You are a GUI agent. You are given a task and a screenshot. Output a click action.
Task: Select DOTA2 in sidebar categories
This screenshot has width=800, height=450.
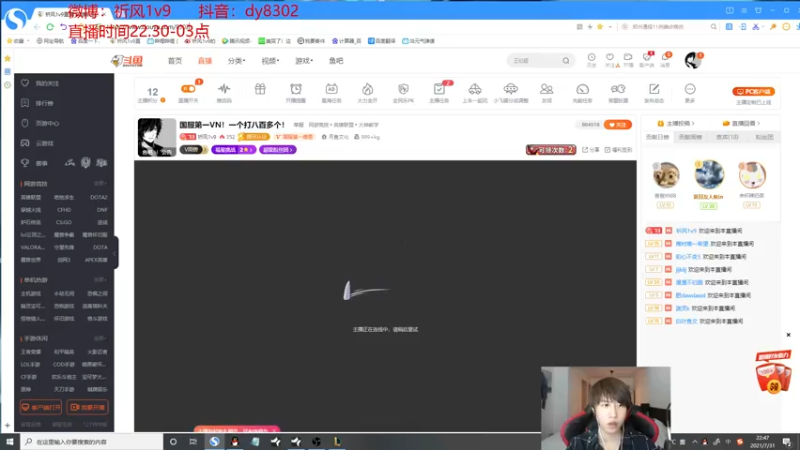[x=98, y=197]
